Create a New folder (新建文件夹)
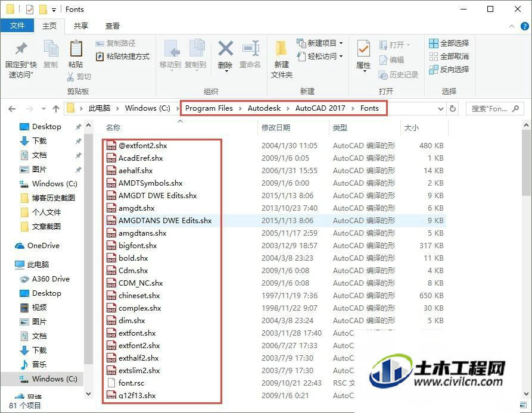The height and width of the screenshot is (413, 532). tap(282, 60)
